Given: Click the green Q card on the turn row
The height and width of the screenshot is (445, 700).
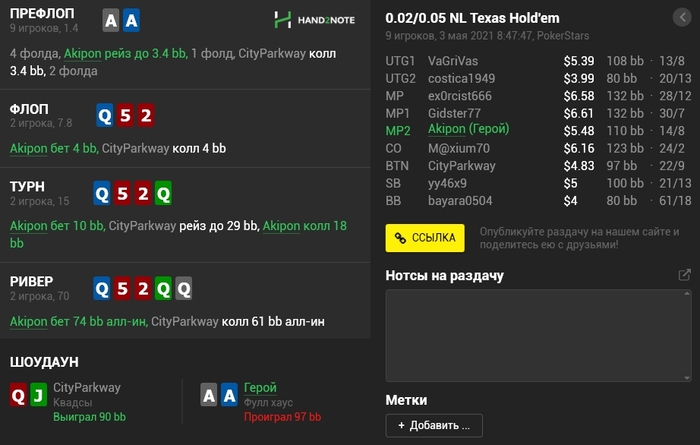Looking at the screenshot, I should [163, 192].
